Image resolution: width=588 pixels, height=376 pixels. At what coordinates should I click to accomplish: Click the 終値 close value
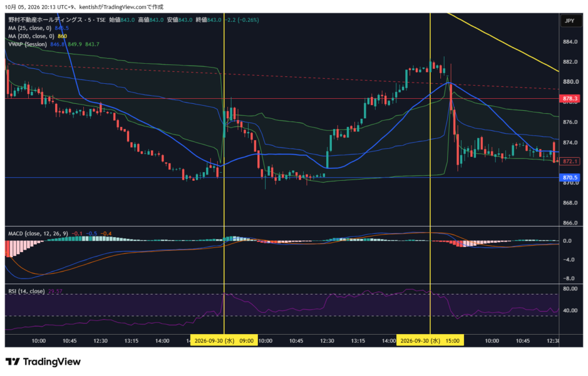[x=214, y=20]
